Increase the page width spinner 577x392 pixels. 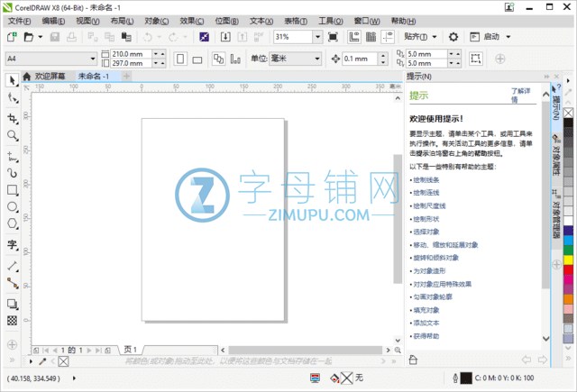click(163, 54)
